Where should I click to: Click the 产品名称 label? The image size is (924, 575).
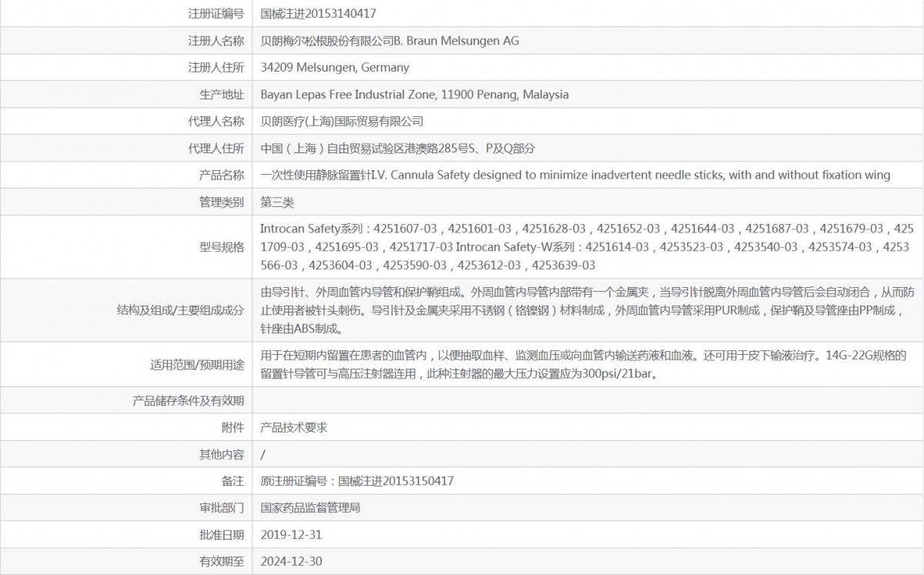pos(222,175)
